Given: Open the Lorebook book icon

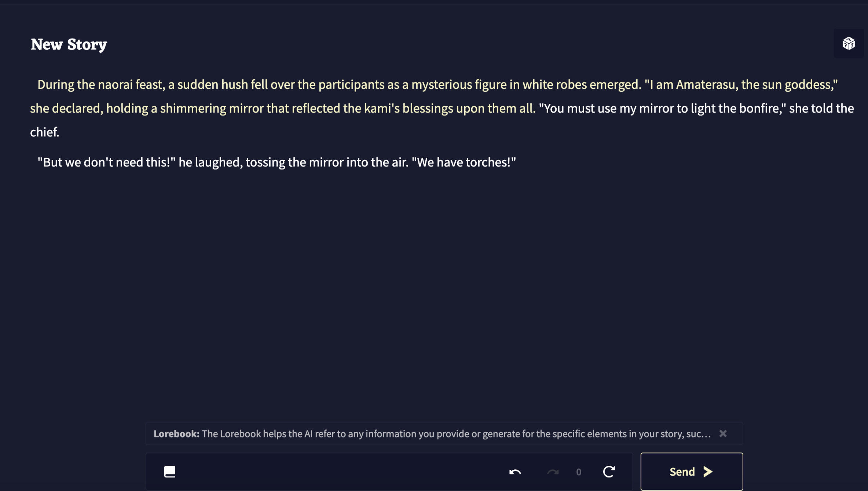Looking at the screenshot, I should pyautogui.click(x=169, y=472).
